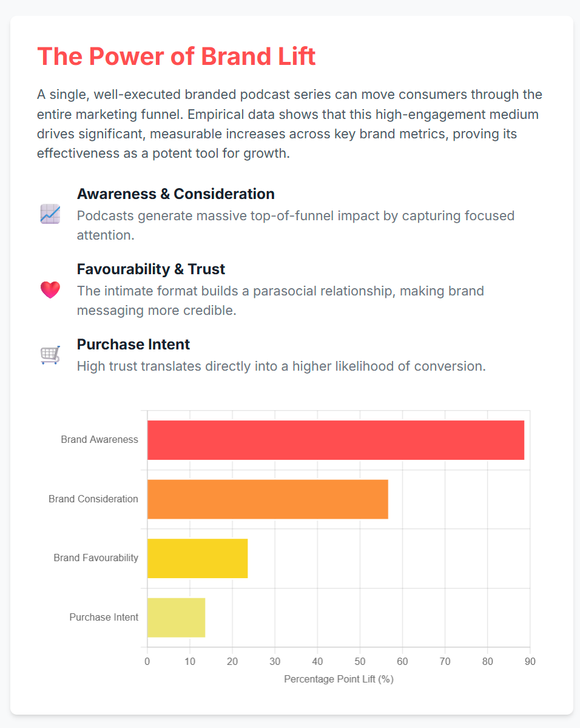Click the chart trend icon beside Awareness & Consideration

50,214
